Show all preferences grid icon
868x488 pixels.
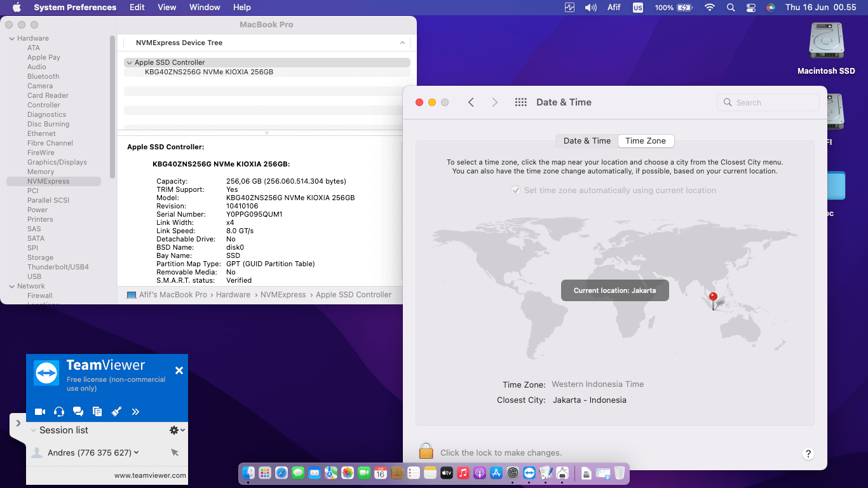(521, 102)
